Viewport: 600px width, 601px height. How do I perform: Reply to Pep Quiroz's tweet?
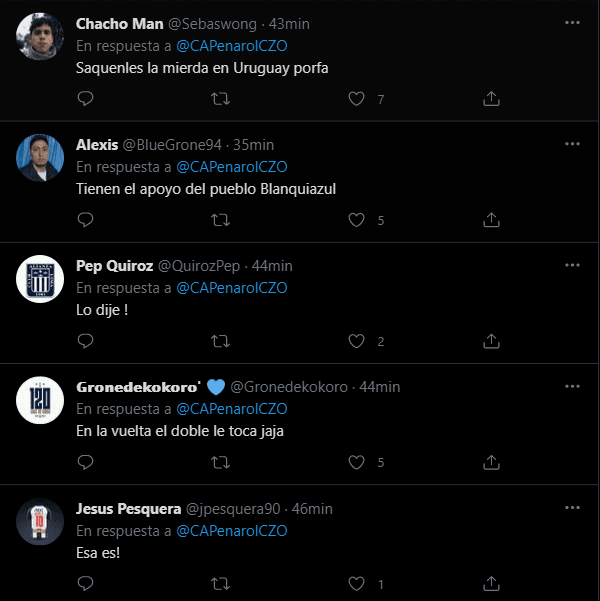[x=85, y=341]
